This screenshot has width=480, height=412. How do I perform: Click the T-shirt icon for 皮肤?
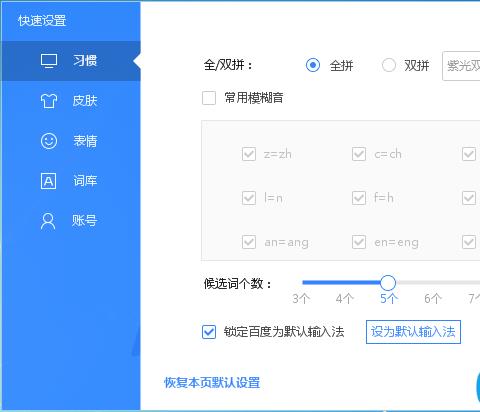(x=49, y=101)
